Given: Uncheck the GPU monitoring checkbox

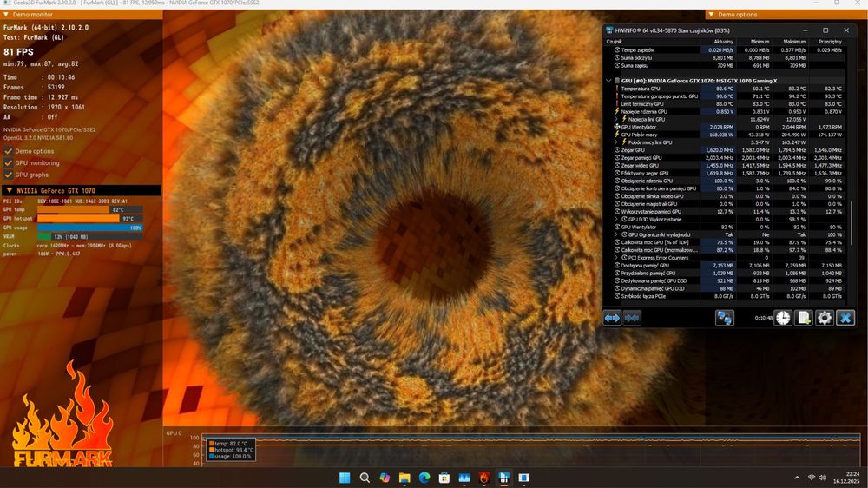Looking at the screenshot, I should click(9, 163).
